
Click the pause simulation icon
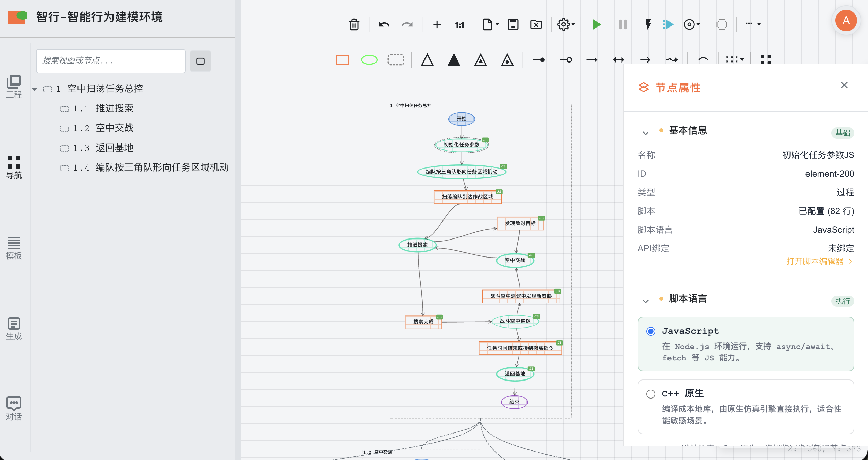tap(623, 24)
